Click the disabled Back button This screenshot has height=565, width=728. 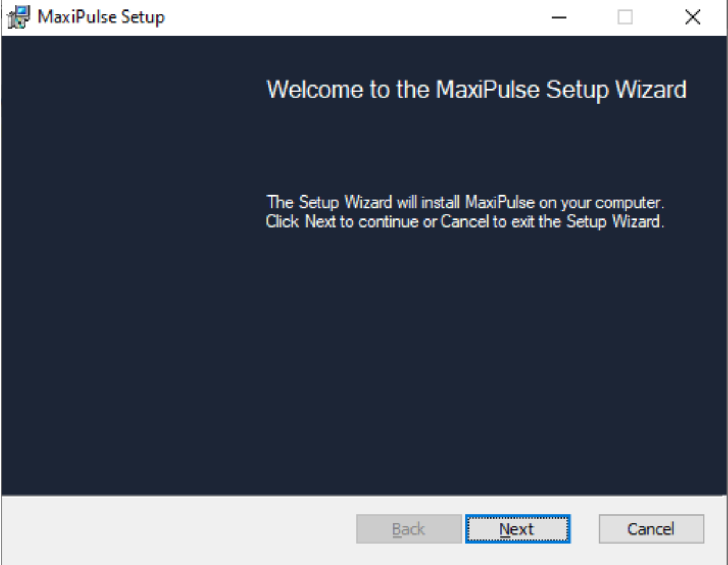click(409, 529)
